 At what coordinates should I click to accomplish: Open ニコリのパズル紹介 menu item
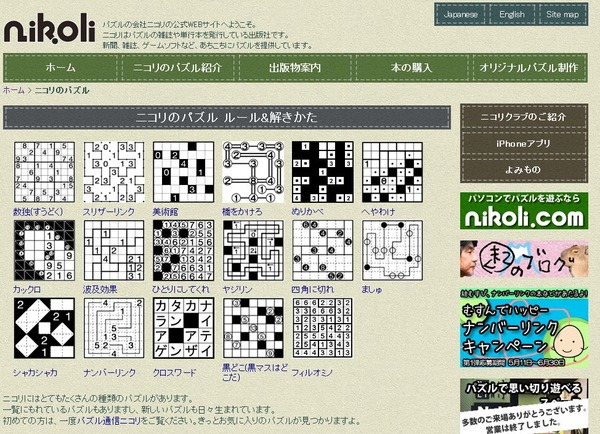(178, 68)
